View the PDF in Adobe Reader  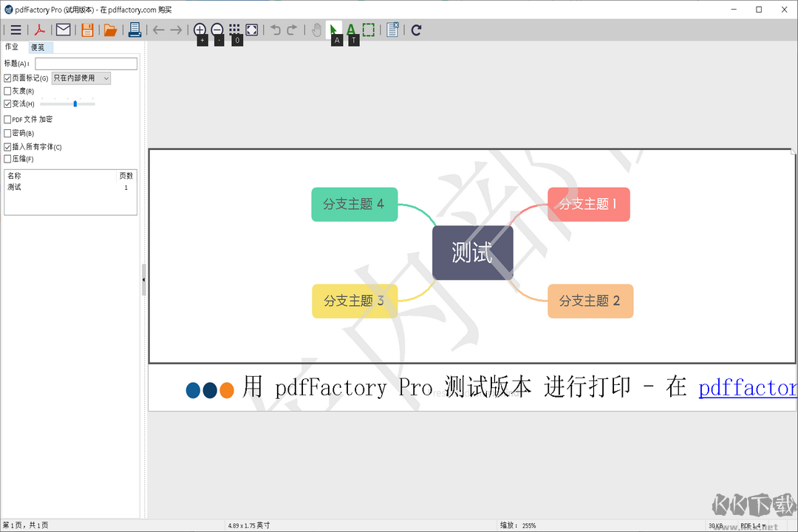tap(39, 30)
